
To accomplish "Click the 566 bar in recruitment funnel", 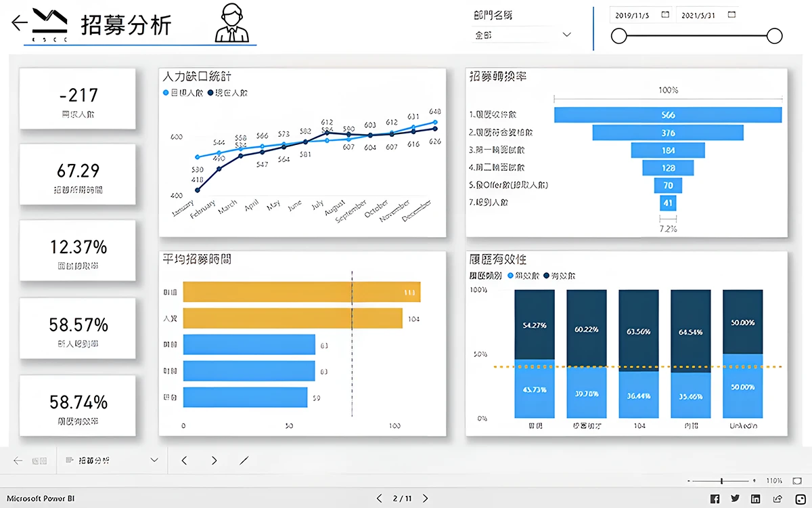I will 668,115.
